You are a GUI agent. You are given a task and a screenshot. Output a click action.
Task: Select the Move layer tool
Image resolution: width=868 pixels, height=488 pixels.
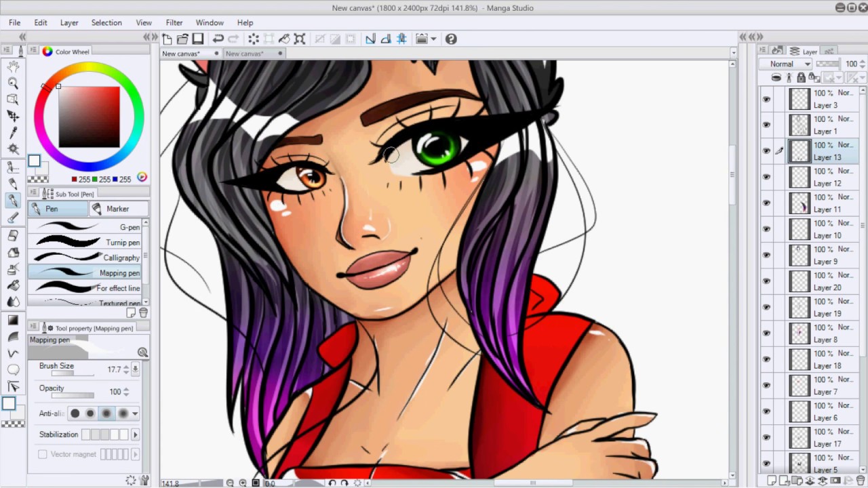tap(13, 115)
